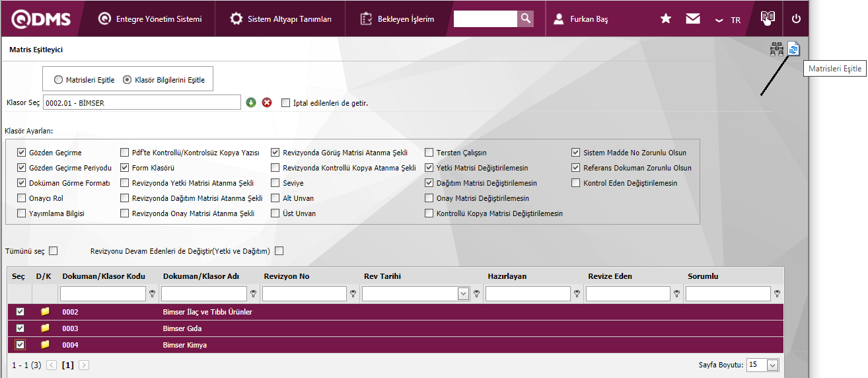Click the Bekleyen İşlerim button
This screenshot has height=378, width=868.
coord(398,19)
